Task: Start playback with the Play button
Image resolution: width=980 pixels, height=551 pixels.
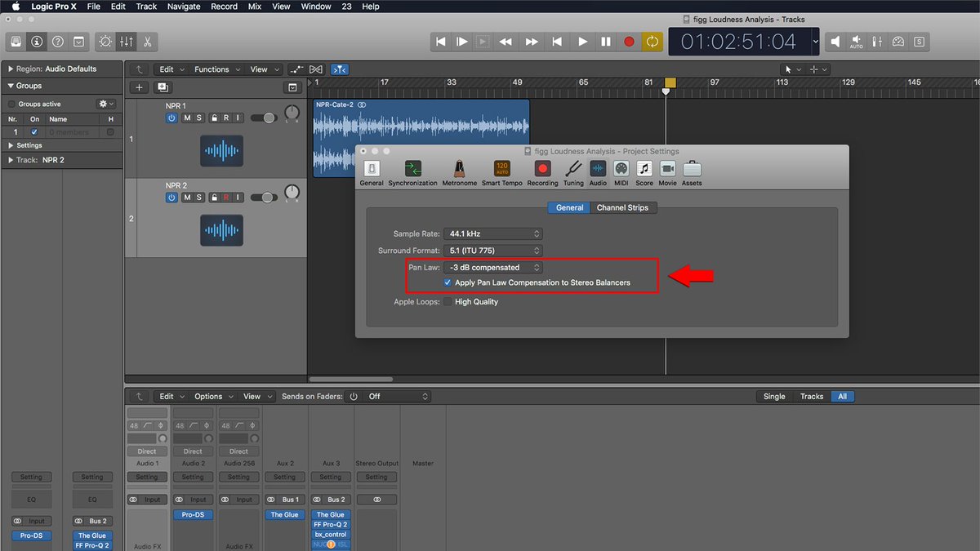Action: 582,42
